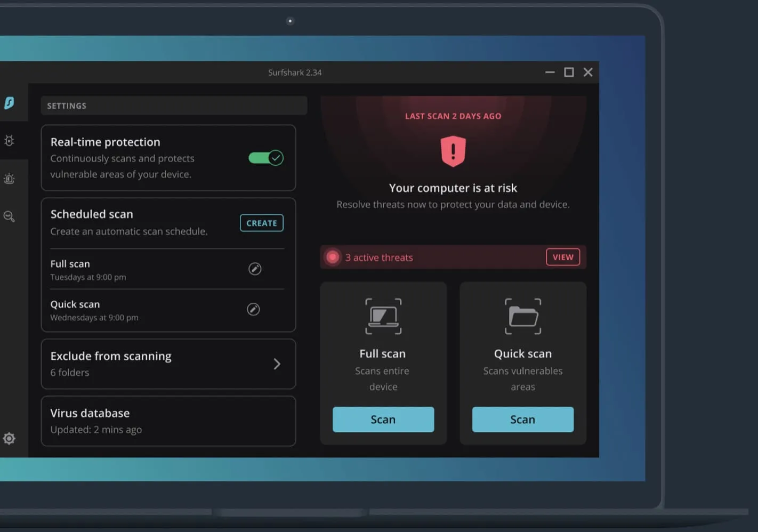Screen dimensions: 758x532
Task: Edit the Full scan Tuesday schedule
Action: click(x=255, y=269)
